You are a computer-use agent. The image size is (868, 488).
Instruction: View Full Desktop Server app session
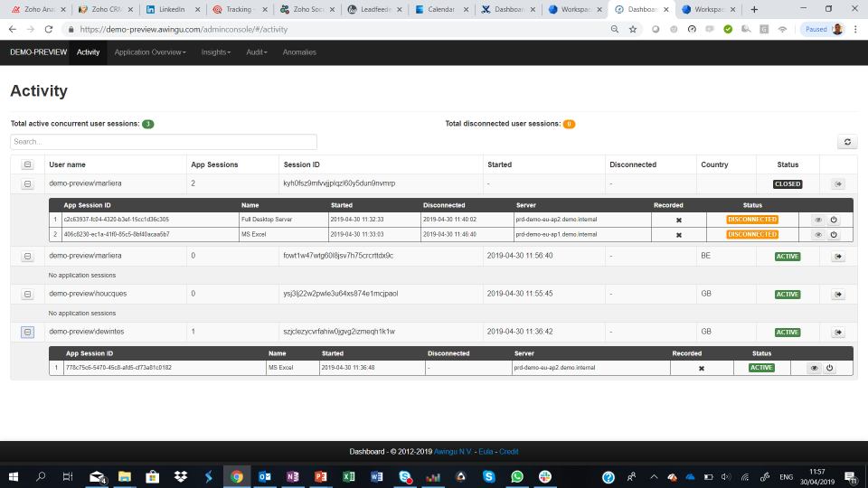click(x=817, y=220)
